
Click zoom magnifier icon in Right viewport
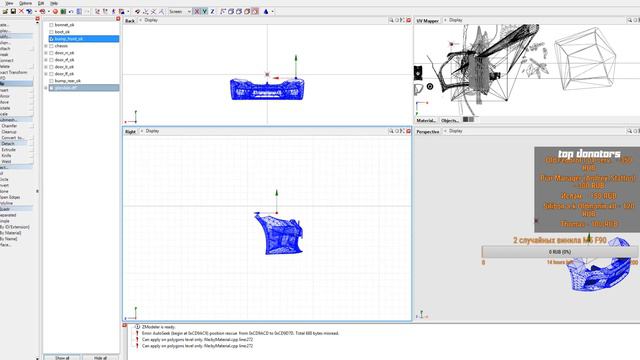pos(391,131)
